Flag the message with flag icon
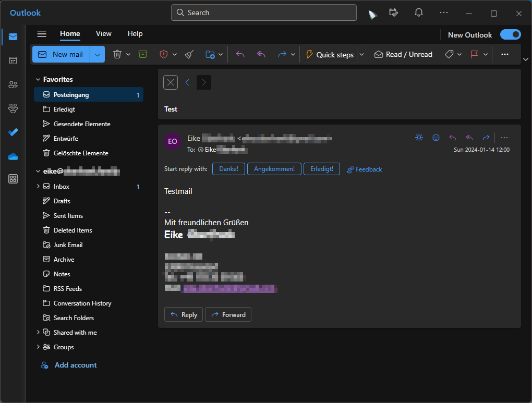This screenshot has width=532, height=403. (x=474, y=54)
